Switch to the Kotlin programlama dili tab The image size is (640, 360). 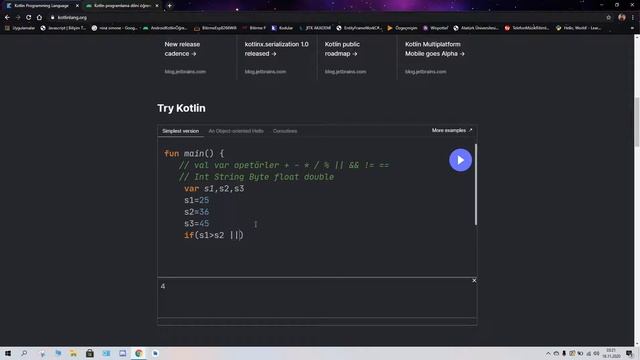[122, 6]
